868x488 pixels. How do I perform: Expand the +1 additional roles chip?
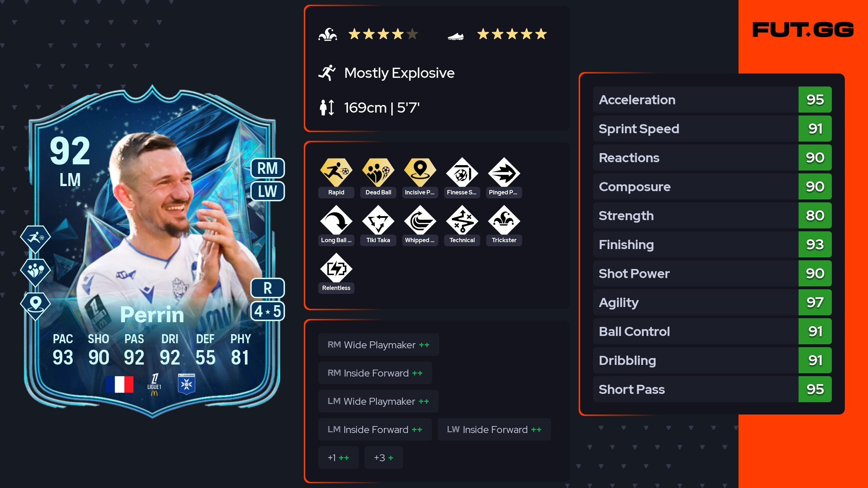(x=338, y=458)
